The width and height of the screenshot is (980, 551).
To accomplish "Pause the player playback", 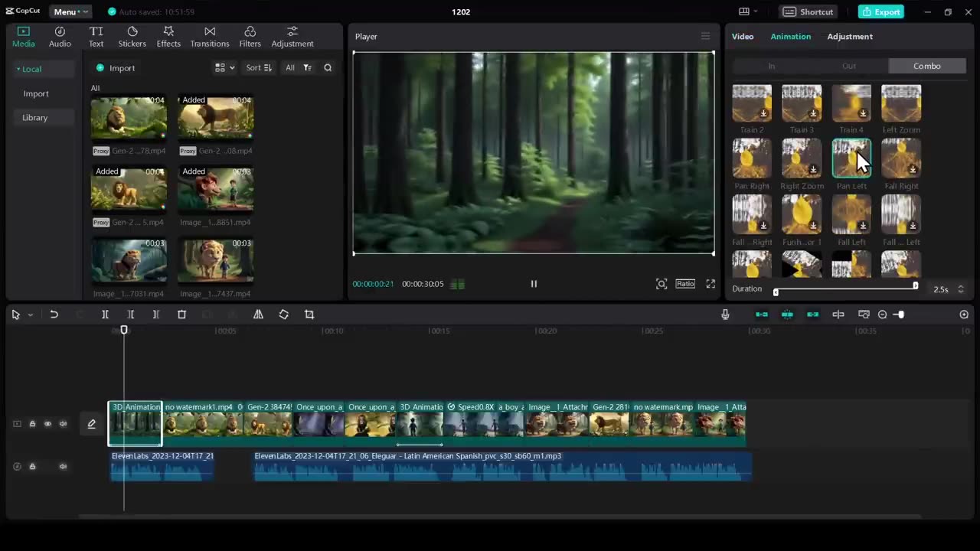I will click(534, 284).
